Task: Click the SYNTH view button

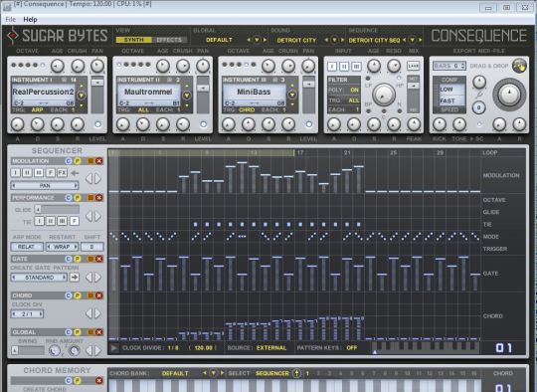Action: coord(134,40)
